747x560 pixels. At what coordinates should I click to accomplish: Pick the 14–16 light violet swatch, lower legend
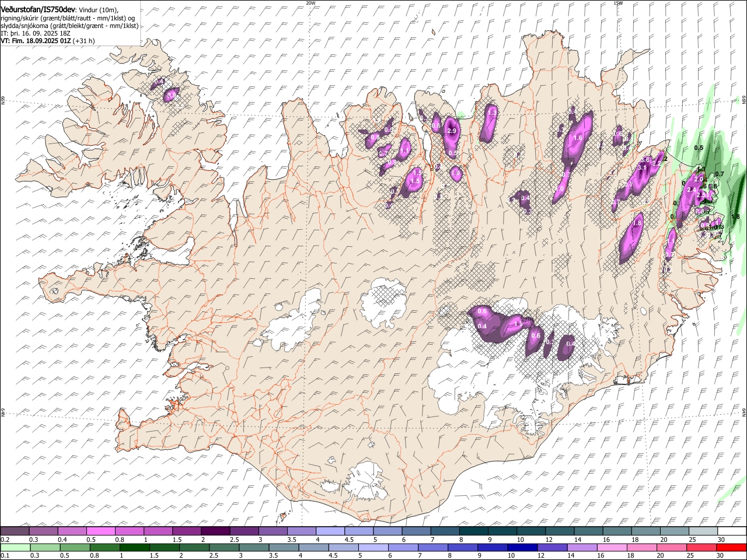click(x=582, y=547)
